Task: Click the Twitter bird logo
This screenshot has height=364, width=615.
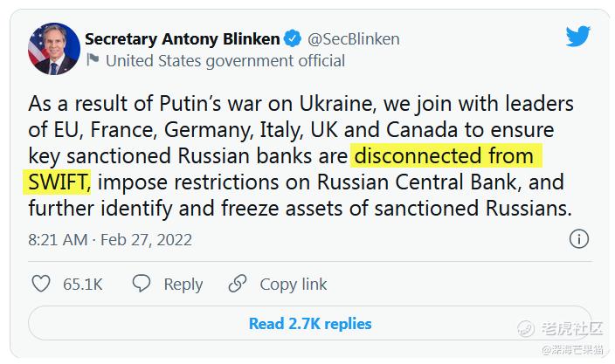Action: pyautogui.click(x=577, y=37)
